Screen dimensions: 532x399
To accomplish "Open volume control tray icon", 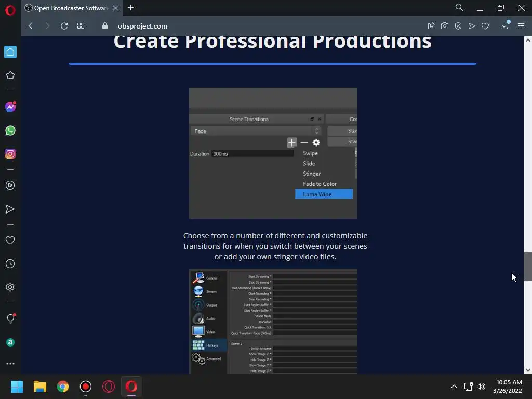I will click(481, 387).
